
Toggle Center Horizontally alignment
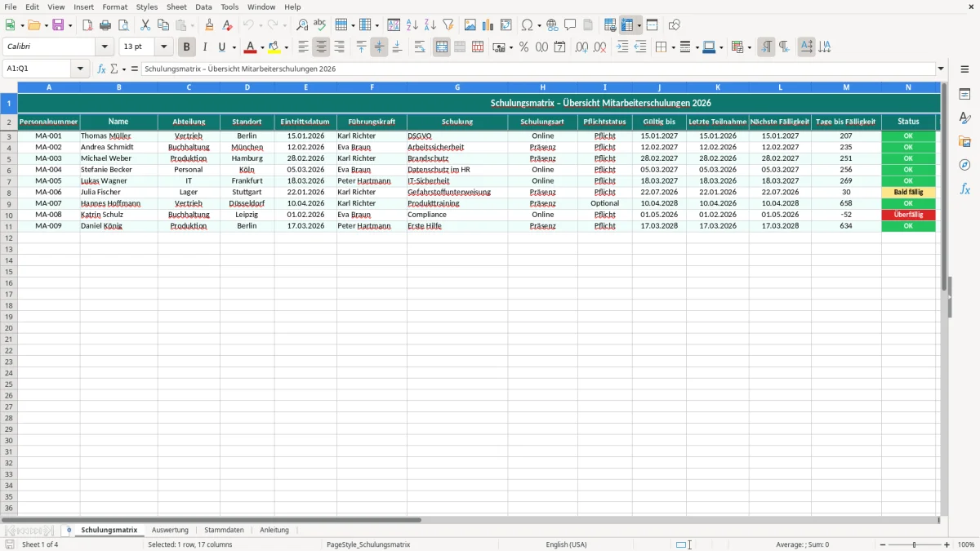(322, 47)
